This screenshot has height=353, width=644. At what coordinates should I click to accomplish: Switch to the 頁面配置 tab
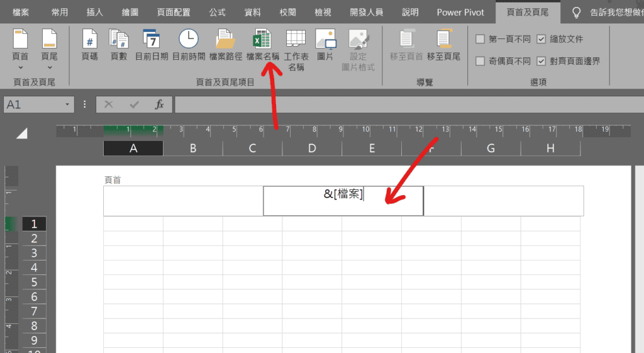point(166,12)
